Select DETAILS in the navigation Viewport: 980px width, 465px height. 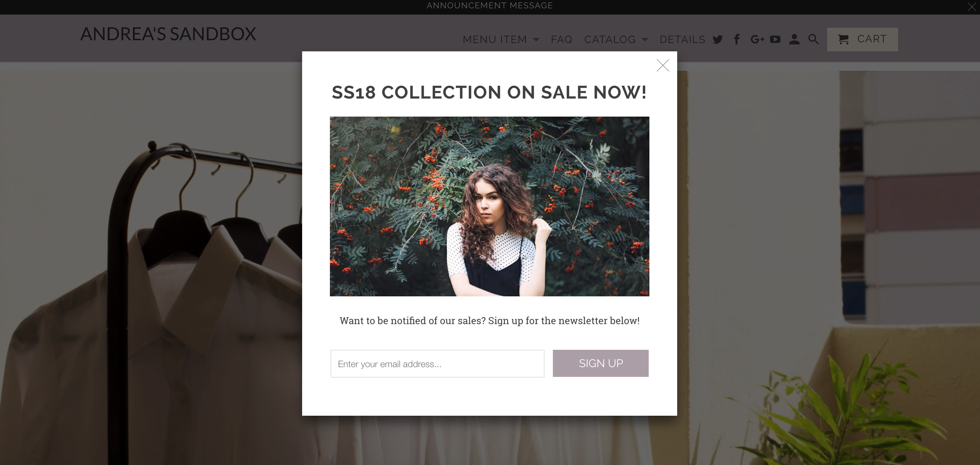tap(682, 39)
